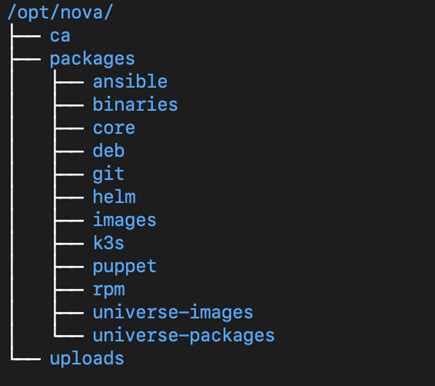
Task: Click the branch line before packages
Action: (x=26, y=59)
